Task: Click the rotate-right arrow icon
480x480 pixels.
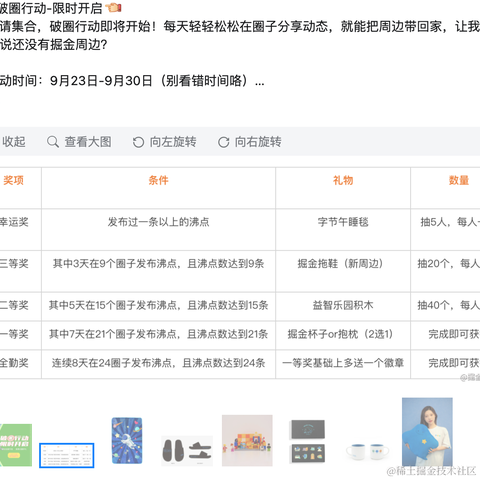Action: coord(223,142)
